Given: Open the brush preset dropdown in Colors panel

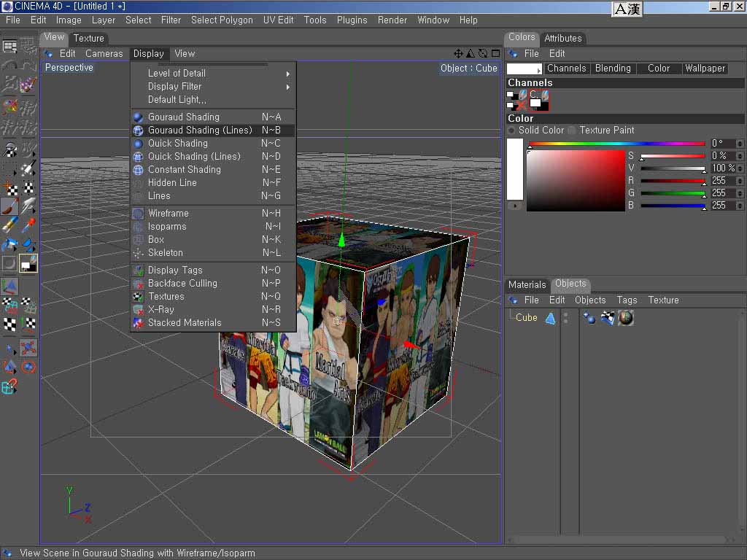Looking at the screenshot, I should click(524, 69).
